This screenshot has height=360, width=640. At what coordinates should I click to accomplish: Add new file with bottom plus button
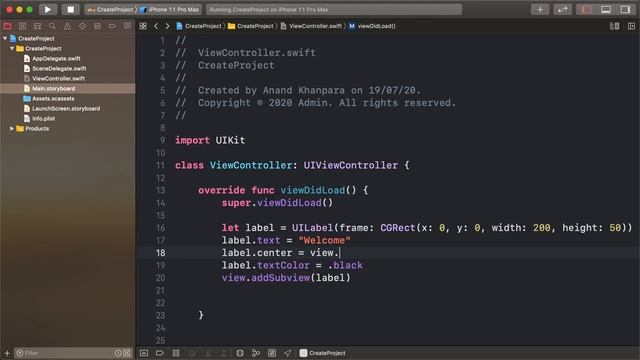tap(7, 353)
